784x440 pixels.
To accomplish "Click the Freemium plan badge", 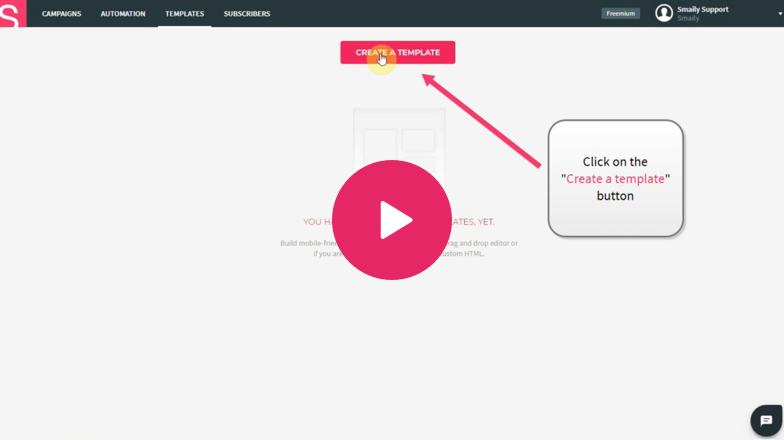I will coord(620,14).
